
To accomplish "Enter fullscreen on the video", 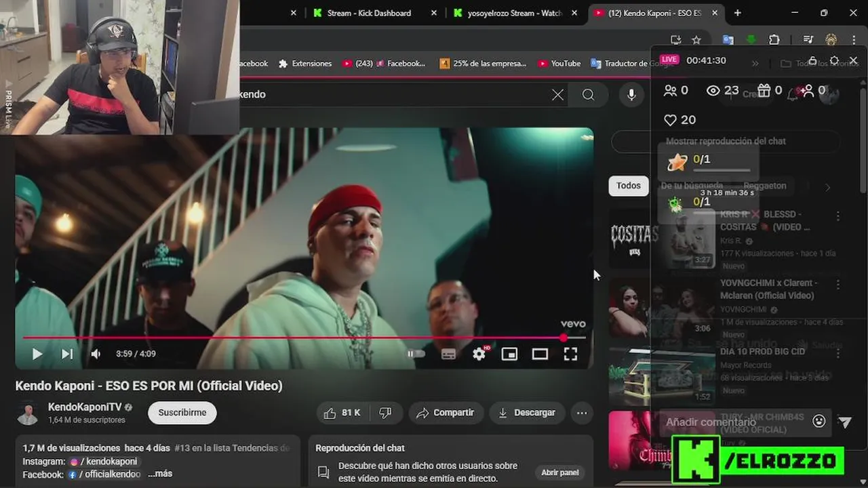I will click(570, 354).
